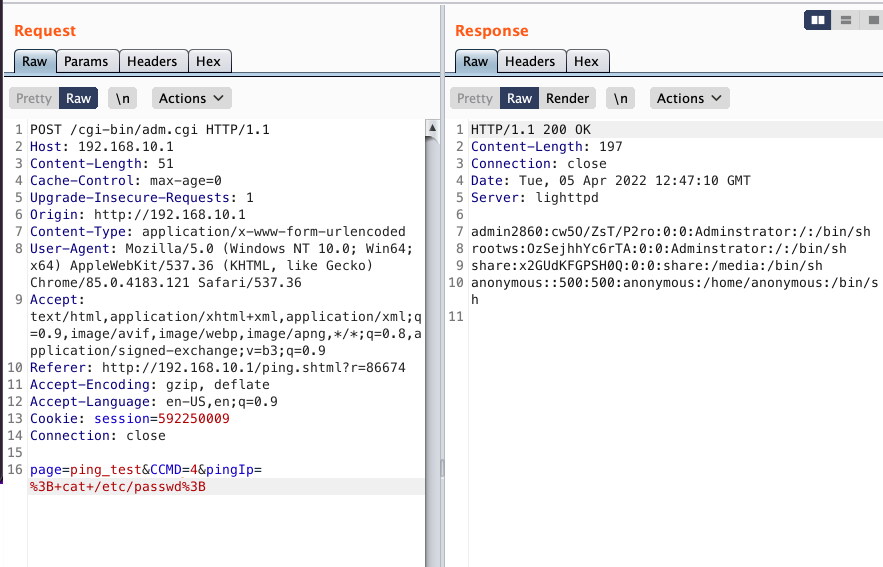The width and height of the screenshot is (883, 567).
Task: Click Accept-Encoding: gzip, deflate line
Action: pos(150,385)
